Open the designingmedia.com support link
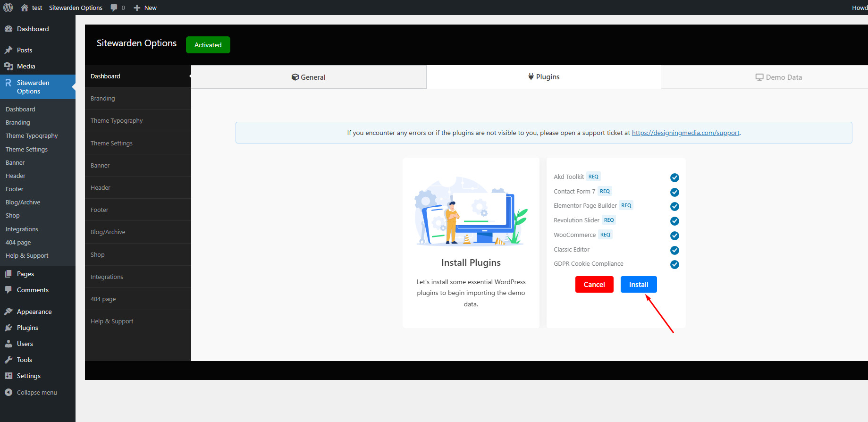The width and height of the screenshot is (868, 422). click(685, 133)
